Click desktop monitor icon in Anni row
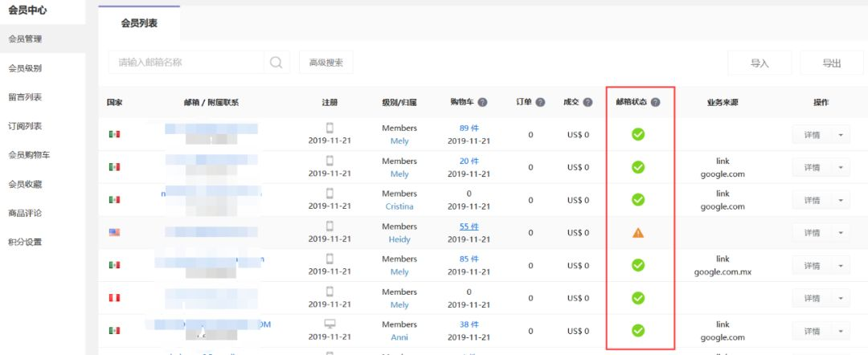 [x=330, y=324]
